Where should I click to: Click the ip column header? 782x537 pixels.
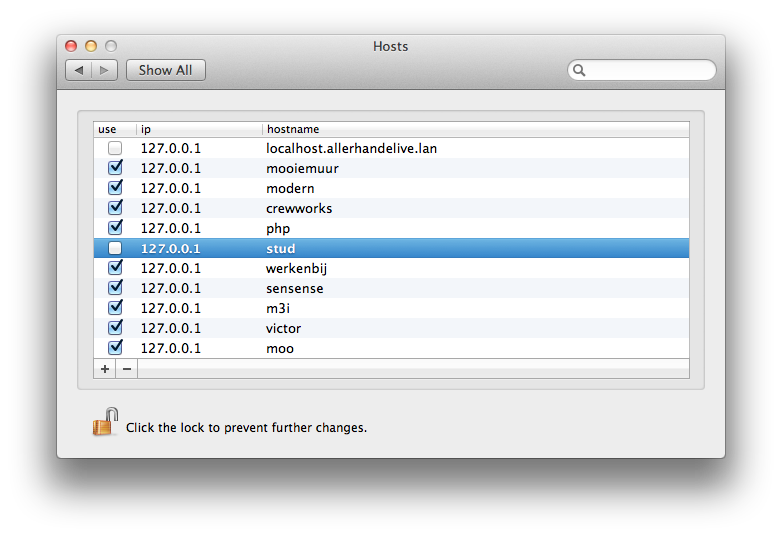click(x=200, y=129)
